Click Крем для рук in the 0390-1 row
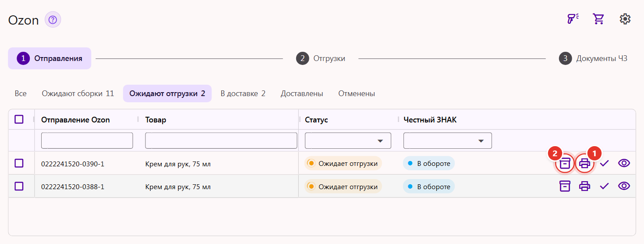 point(178,164)
